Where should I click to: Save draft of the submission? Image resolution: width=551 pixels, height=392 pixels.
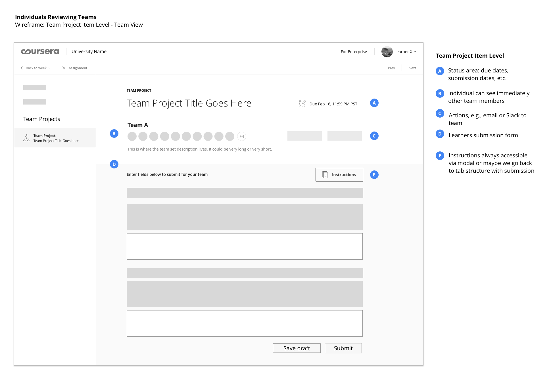(297, 348)
